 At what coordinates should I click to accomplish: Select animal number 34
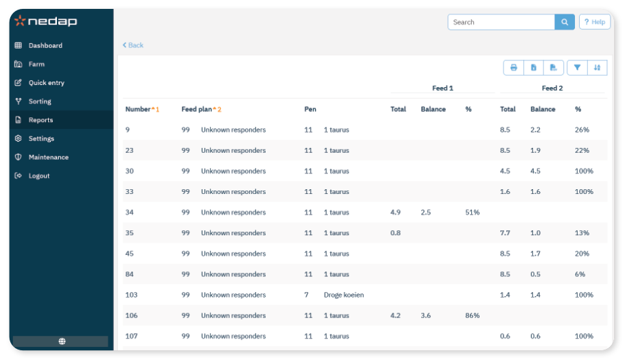pyautogui.click(x=130, y=213)
